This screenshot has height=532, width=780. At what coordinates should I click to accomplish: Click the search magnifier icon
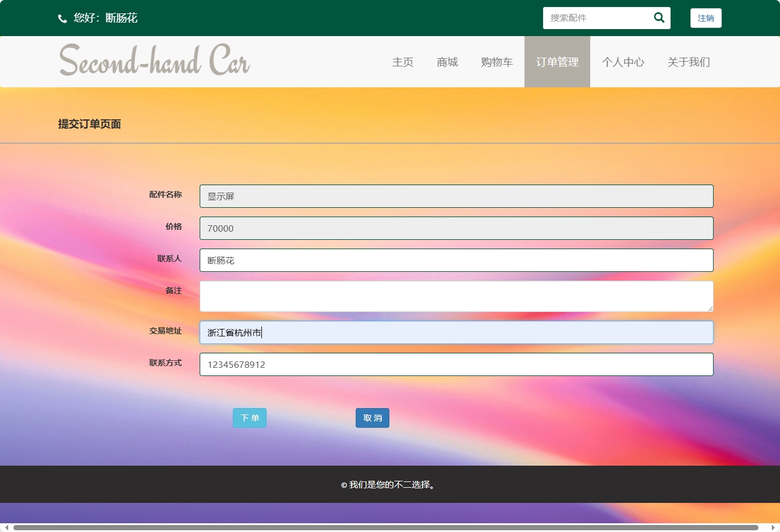[x=658, y=18]
